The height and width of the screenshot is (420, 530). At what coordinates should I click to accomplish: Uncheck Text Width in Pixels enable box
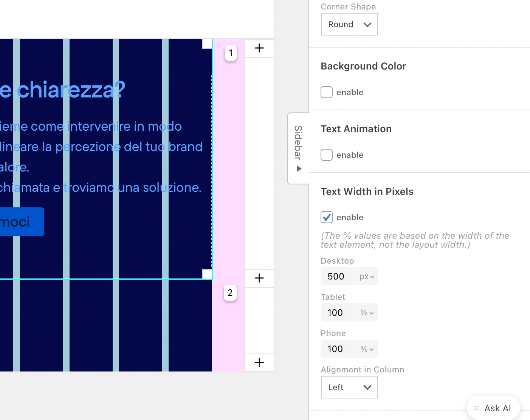pyautogui.click(x=327, y=217)
